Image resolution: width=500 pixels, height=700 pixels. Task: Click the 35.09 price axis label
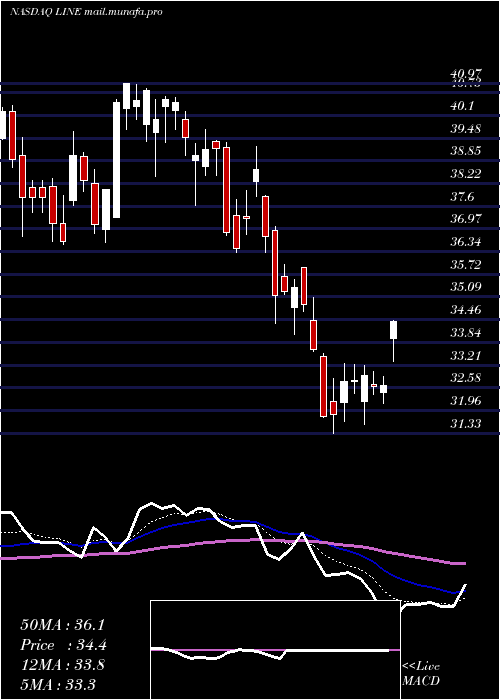tap(466, 286)
